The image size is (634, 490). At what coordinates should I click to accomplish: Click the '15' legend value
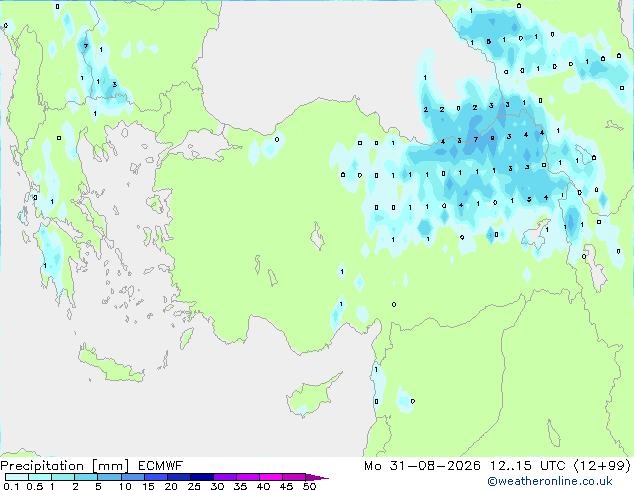point(148,486)
